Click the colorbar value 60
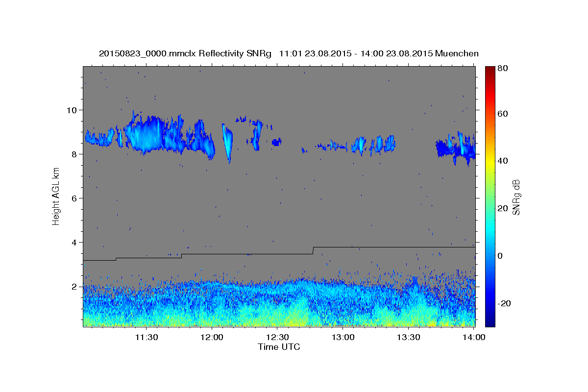Image resolution: width=588 pixels, height=392 pixels. pos(504,114)
